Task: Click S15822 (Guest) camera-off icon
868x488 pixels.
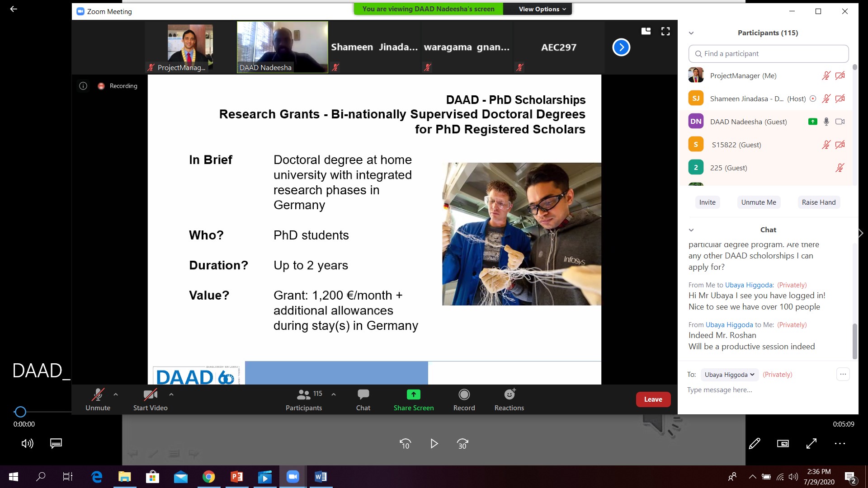Action: pyautogui.click(x=840, y=145)
